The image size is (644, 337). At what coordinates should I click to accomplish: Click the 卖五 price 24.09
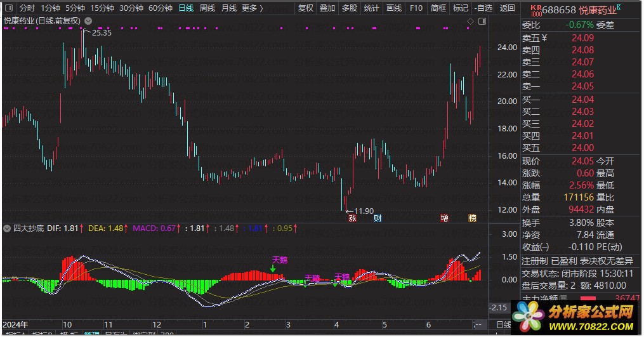tap(583, 38)
